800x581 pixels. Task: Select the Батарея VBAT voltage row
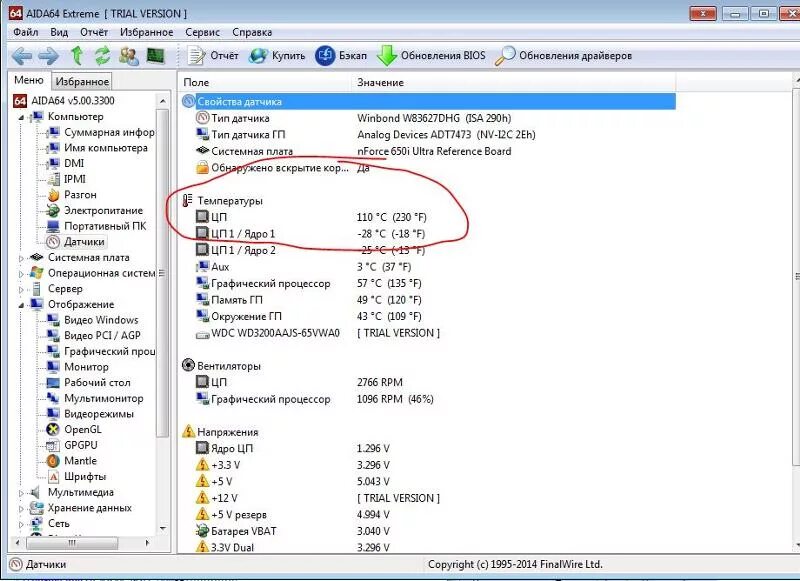(x=429, y=531)
